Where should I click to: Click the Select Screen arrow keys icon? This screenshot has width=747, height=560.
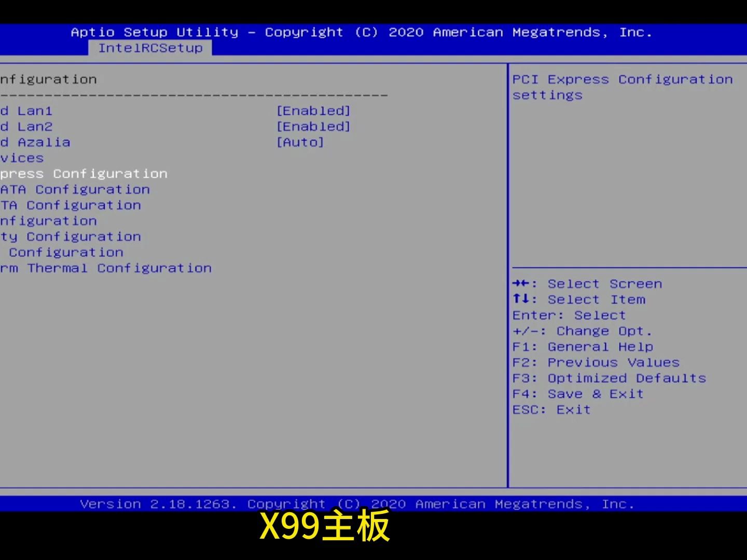[521, 283]
